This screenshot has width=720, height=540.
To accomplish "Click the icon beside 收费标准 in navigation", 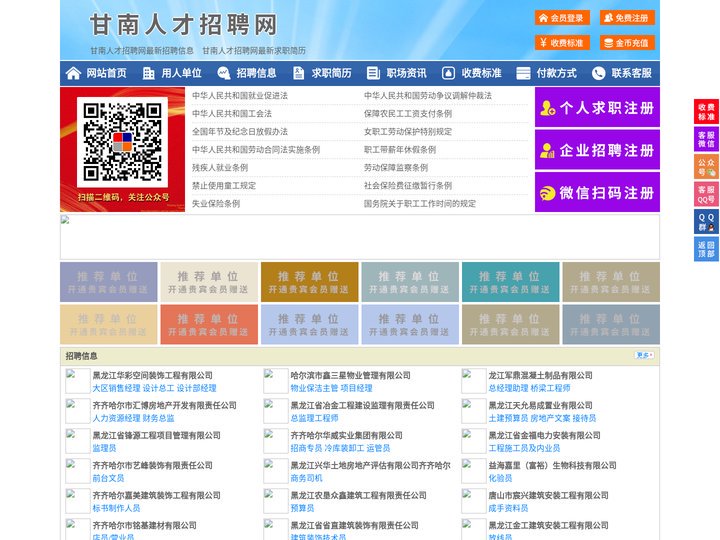I will (448, 73).
